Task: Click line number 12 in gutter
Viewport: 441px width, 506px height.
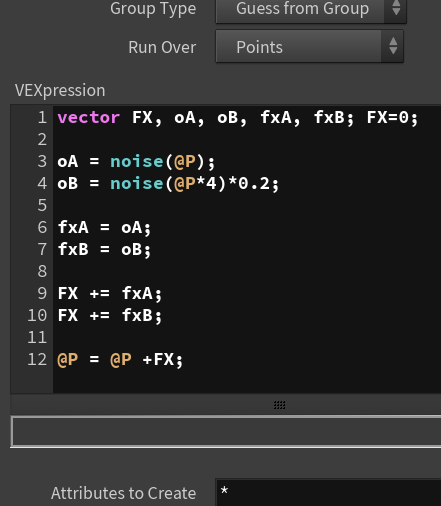Action: click(x=37, y=360)
